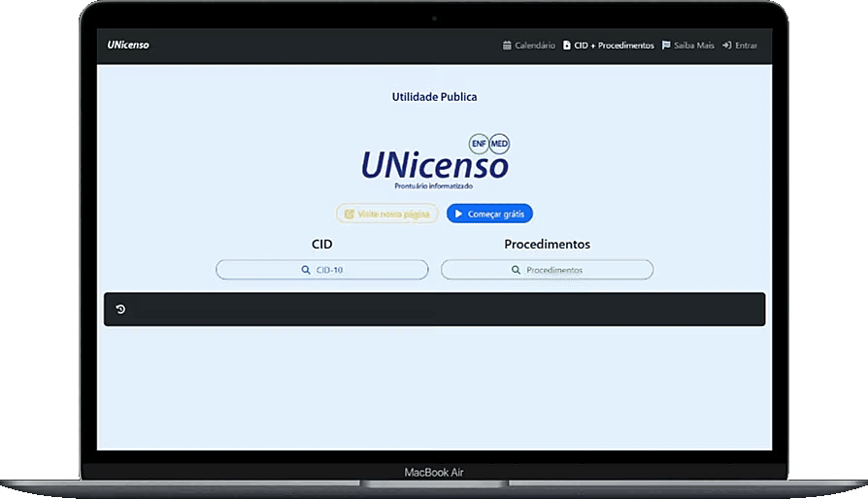Click the Procedimentos heading text
The width and height of the screenshot is (868, 499).
[x=547, y=244]
